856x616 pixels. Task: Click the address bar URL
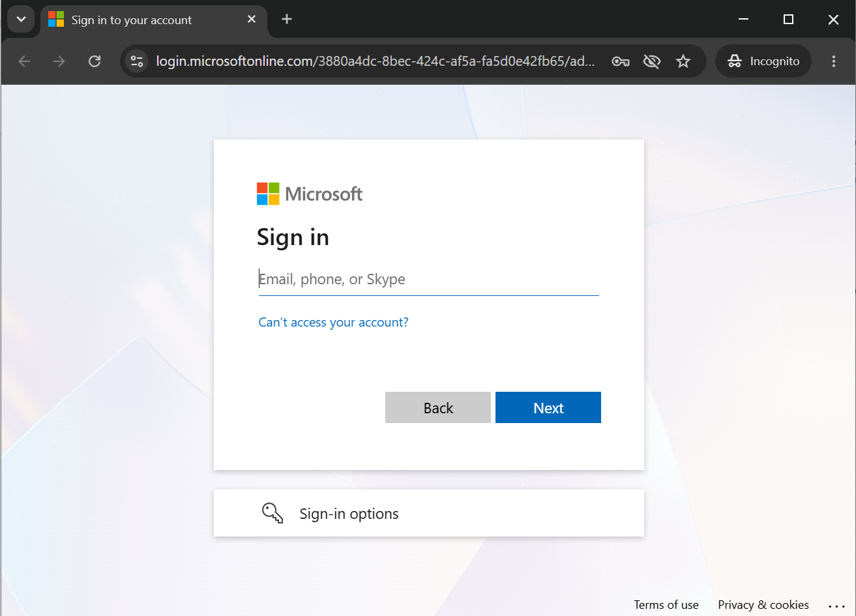375,61
